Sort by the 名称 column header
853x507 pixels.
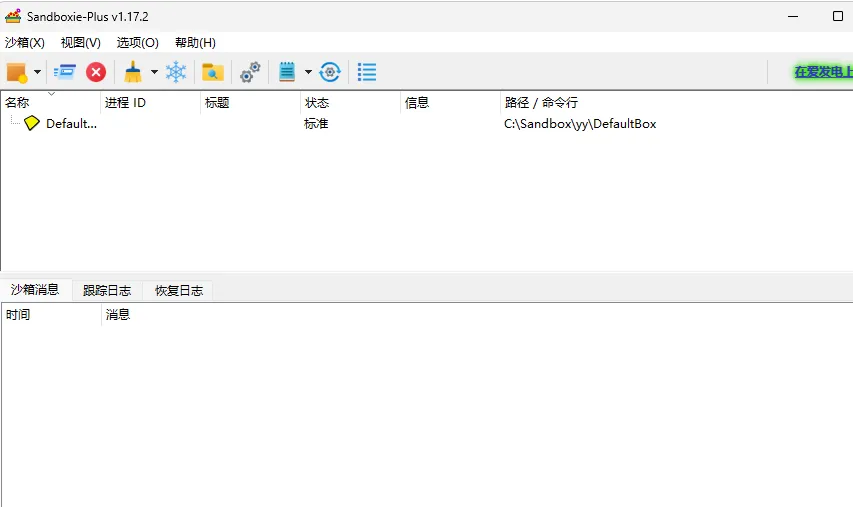[x=51, y=102]
